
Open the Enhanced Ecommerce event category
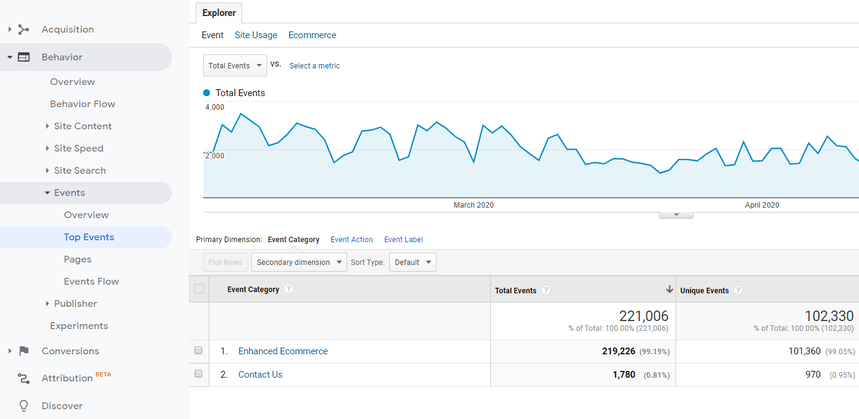point(282,351)
